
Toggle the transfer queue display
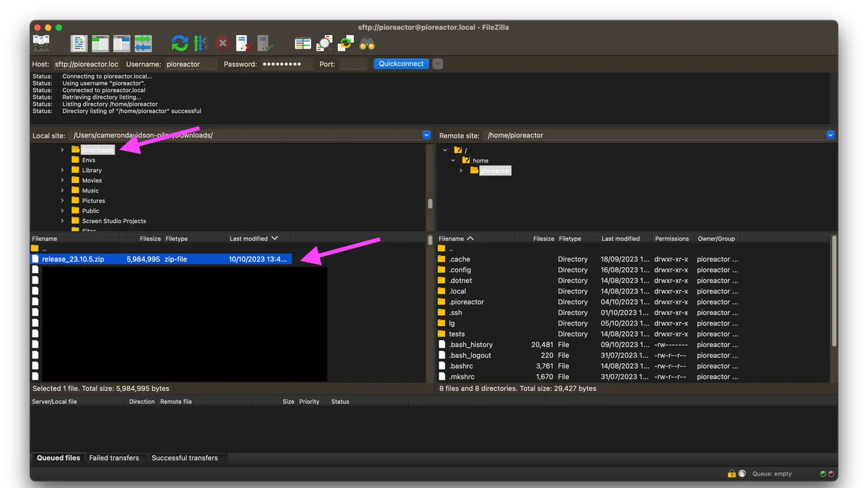click(x=143, y=43)
